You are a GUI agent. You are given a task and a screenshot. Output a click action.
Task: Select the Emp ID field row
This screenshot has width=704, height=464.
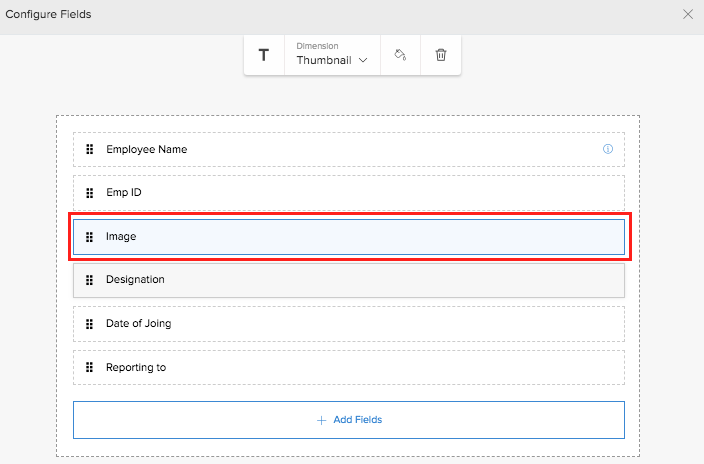click(348, 193)
